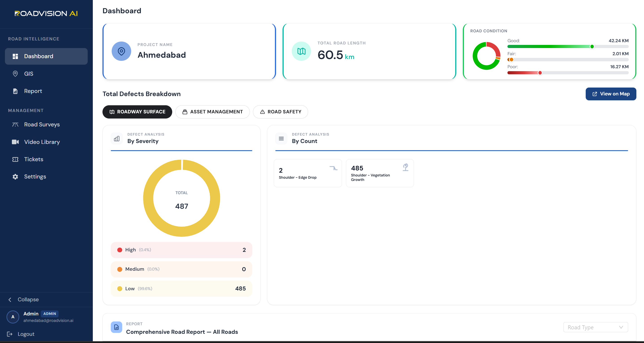Click the GIS map pin icon

15,74
